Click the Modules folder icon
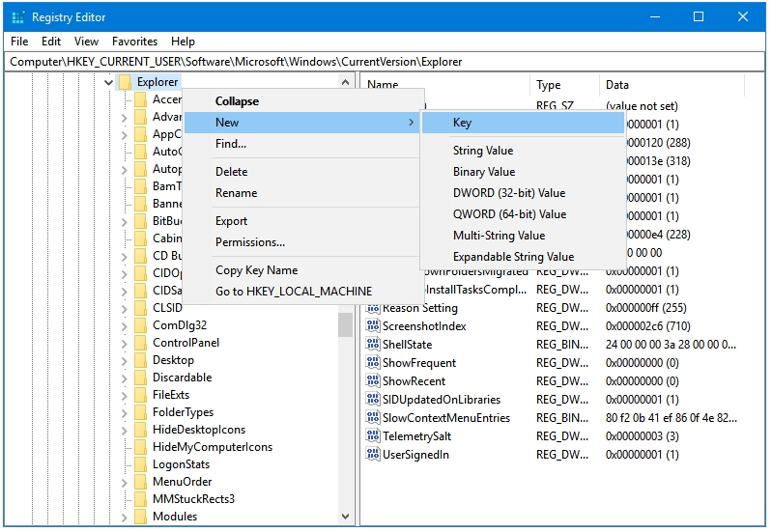 coord(141,517)
